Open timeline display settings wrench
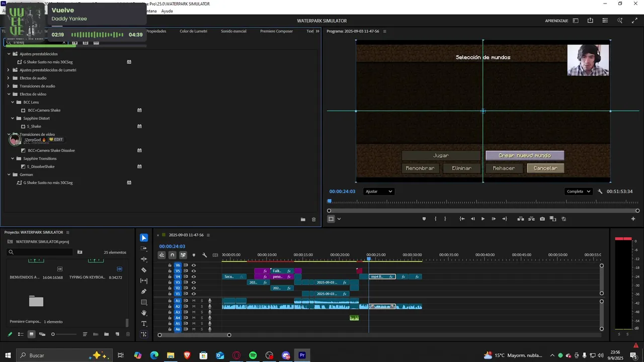 pyautogui.click(x=204, y=255)
